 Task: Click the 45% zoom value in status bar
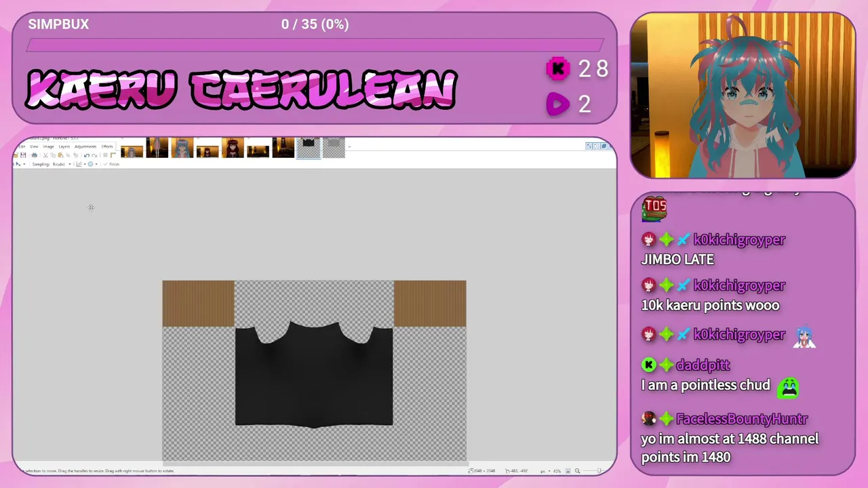coord(557,470)
